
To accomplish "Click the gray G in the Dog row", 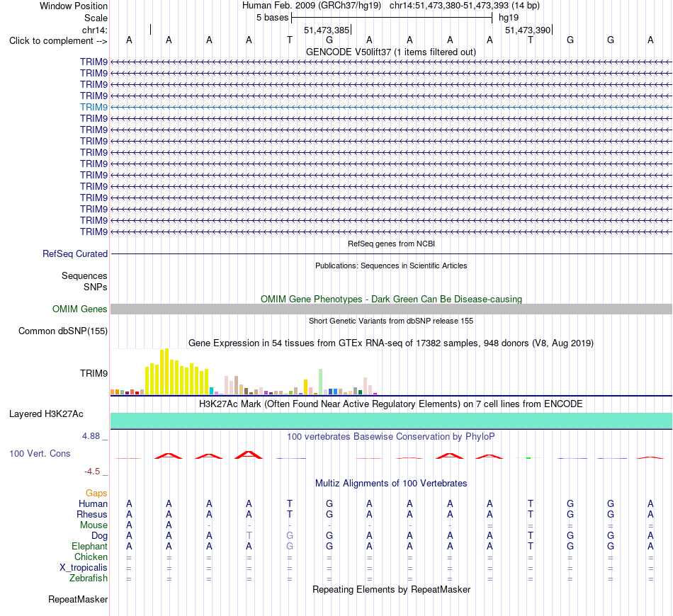I will pos(290,536).
